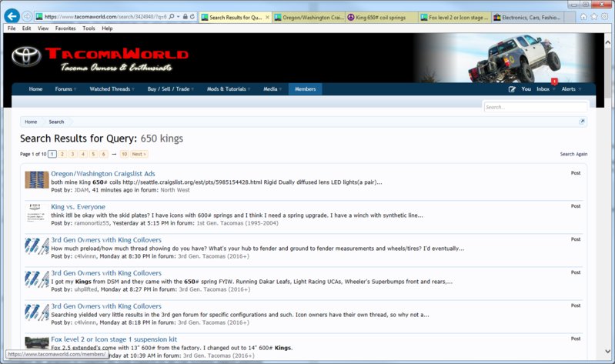Switch to the Fox level 2 or Icon stage tab
Screen dimensions: 615x364
coord(455,17)
